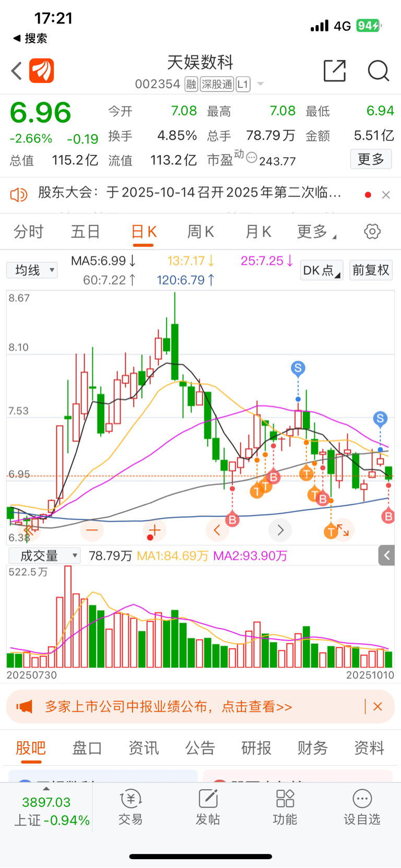Open stock search magnifier icon

pyautogui.click(x=379, y=71)
